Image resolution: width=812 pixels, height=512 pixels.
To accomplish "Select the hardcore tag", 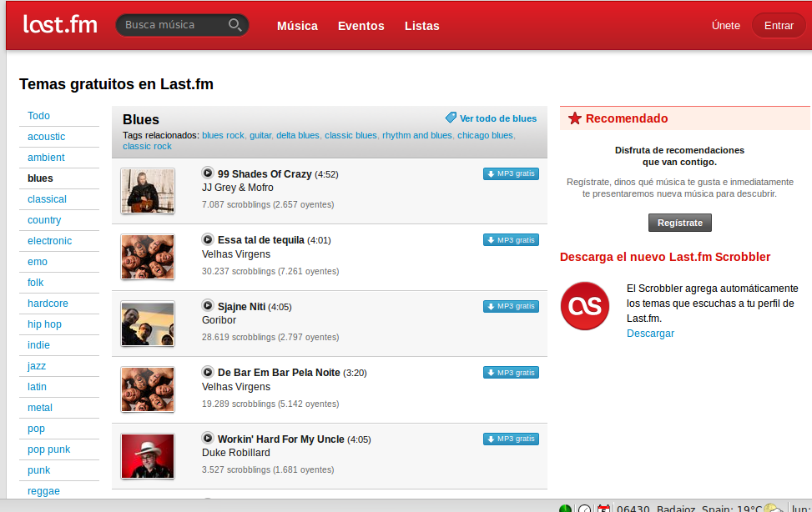I will [x=48, y=304].
